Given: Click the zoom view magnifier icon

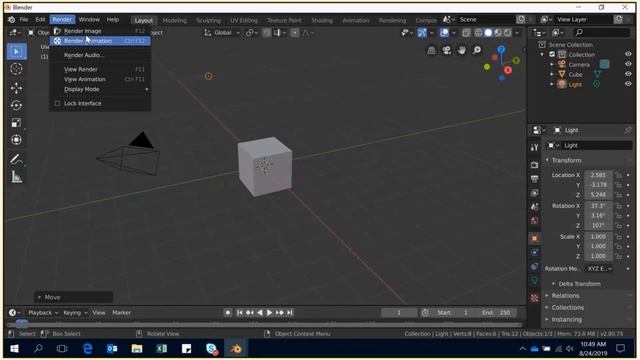Looking at the screenshot, I should pyautogui.click(x=477, y=50).
